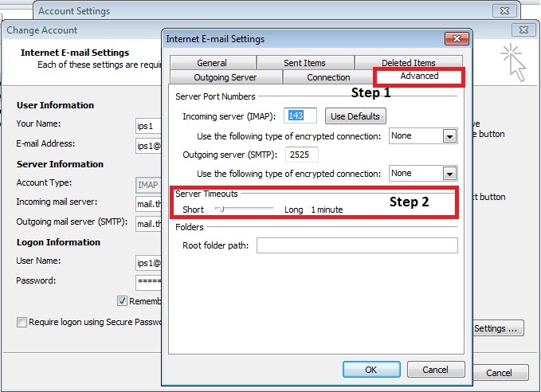Image resolution: width=541 pixels, height=392 pixels.
Task: Select the Advanced tab
Action: coord(419,76)
